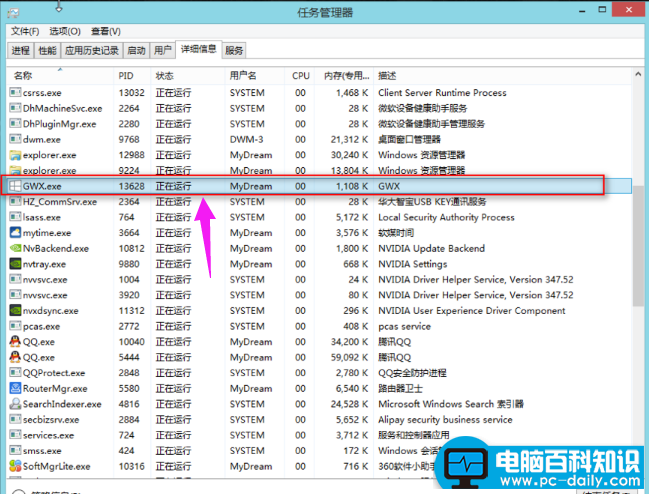The width and height of the screenshot is (649, 494).
Task: Click the GWX.exe Windows logo icon
Action: tap(15, 186)
